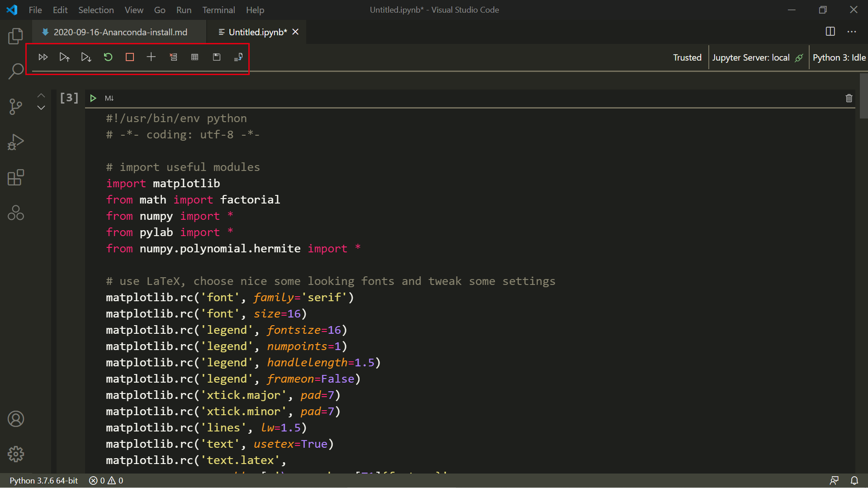Open the Run menu
Screen dimensions: 868x488
coord(184,10)
